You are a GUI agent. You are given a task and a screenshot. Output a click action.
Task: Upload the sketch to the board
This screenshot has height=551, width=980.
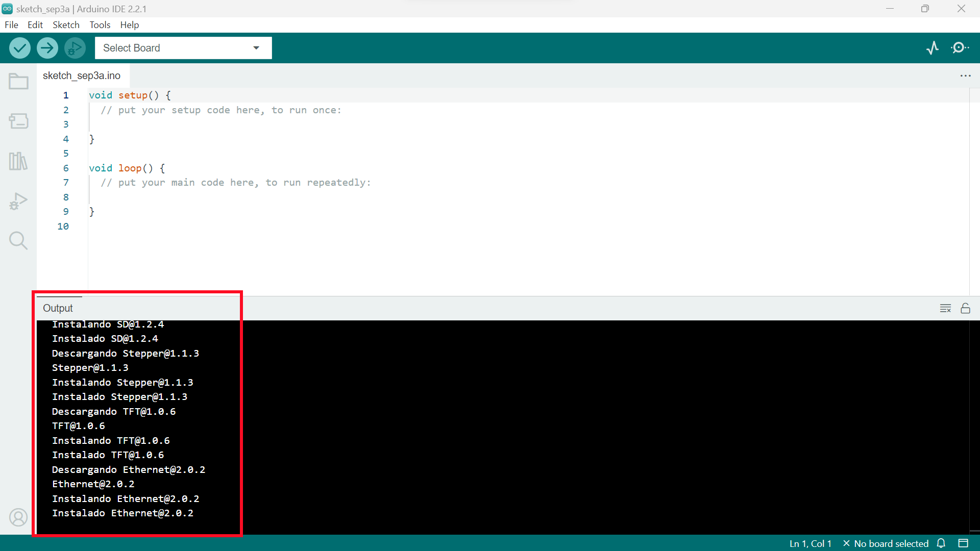[47, 47]
